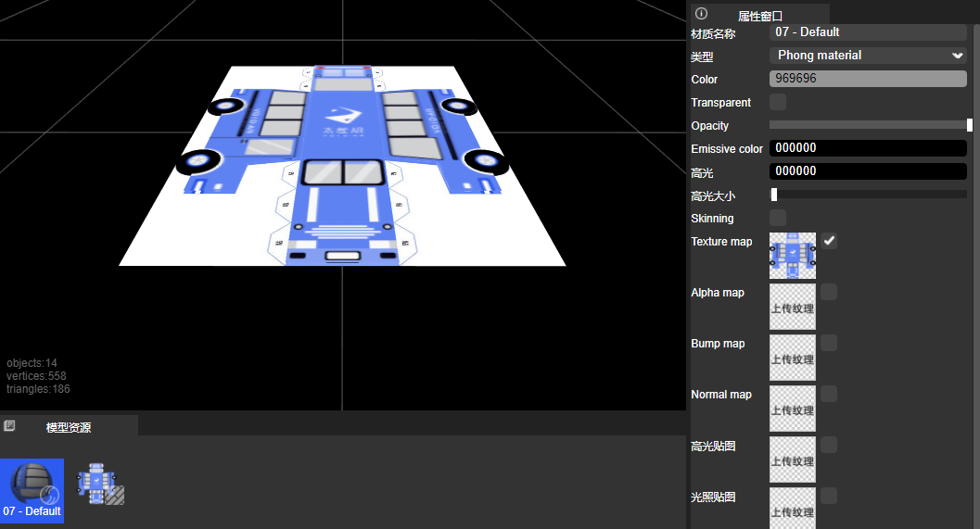Screen dimensions: 980x529
Task: Select the bus texture asset in 模型资源
Action: point(100,484)
